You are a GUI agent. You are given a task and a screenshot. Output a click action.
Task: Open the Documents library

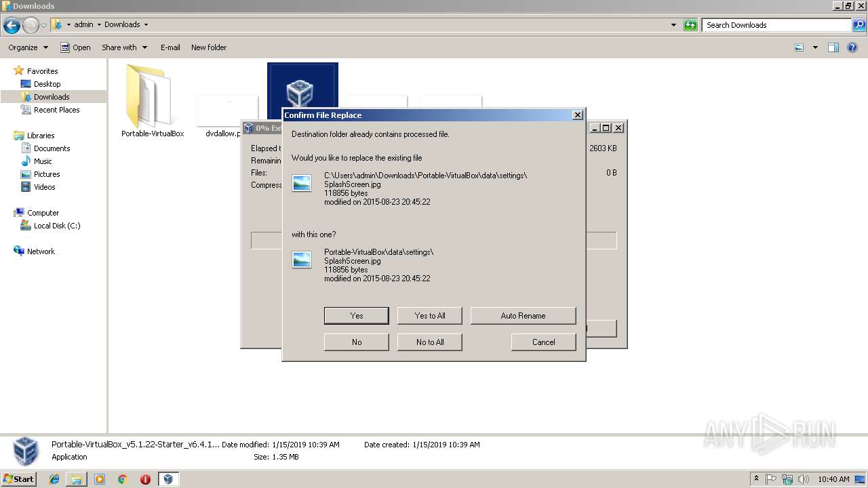(x=52, y=148)
